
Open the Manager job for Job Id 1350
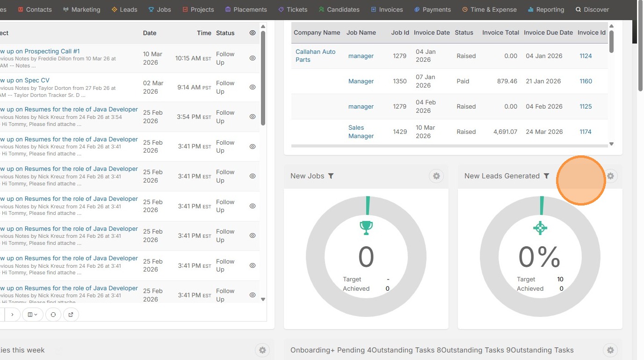[x=361, y=81]
